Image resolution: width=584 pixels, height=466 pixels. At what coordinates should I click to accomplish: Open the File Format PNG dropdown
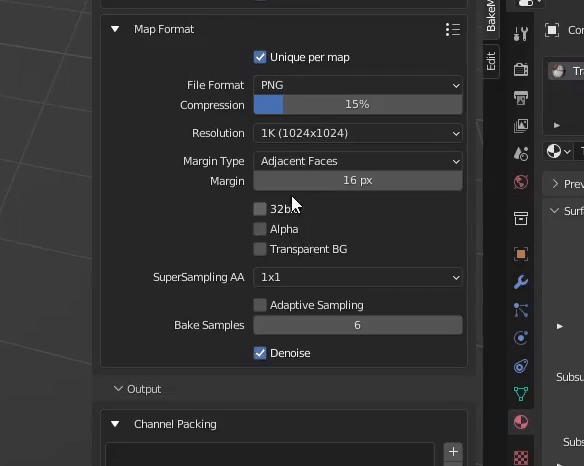(x=358, y=85)
